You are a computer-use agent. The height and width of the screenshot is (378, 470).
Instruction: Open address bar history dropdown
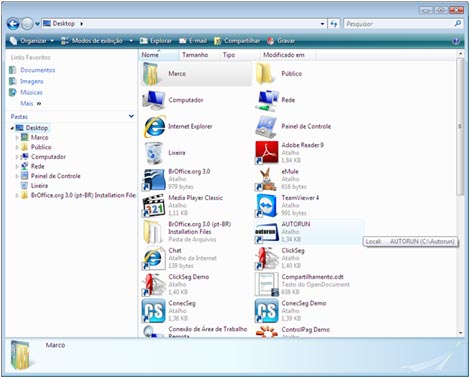coord(322,24)
